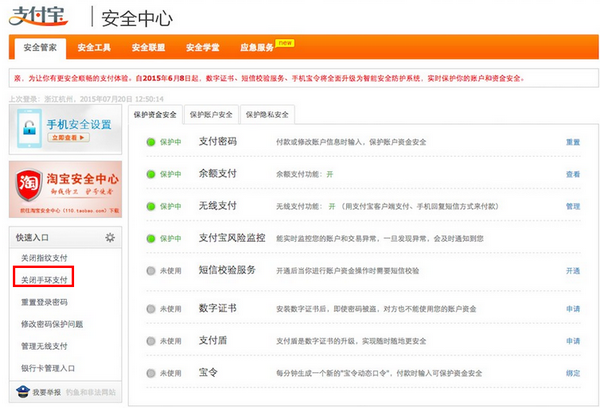Screen dimensions: 600x408
Task: Click grey status dot for 宝令
Action: pos(150,372)
